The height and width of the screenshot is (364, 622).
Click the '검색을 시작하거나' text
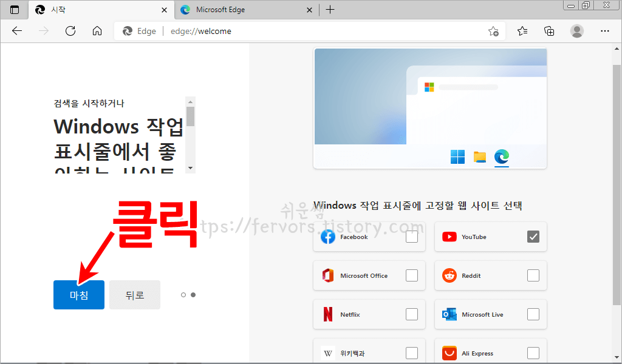[x=89, y=103]
